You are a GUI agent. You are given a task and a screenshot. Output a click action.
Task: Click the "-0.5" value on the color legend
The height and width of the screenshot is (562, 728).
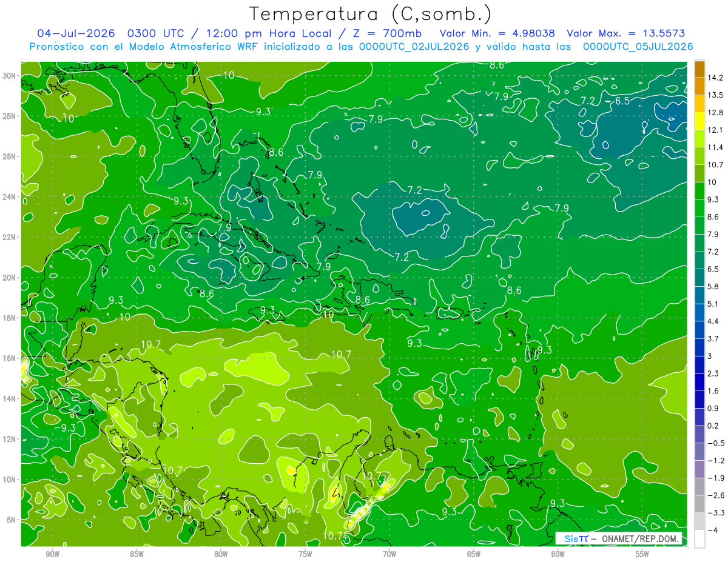(716, 443)
